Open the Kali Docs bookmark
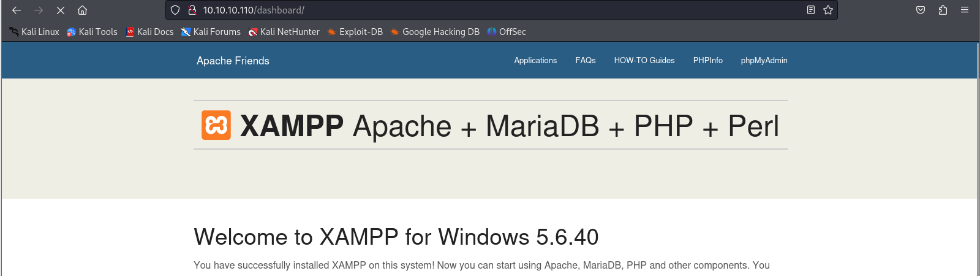Screen dimensions: 980x276 149,32
